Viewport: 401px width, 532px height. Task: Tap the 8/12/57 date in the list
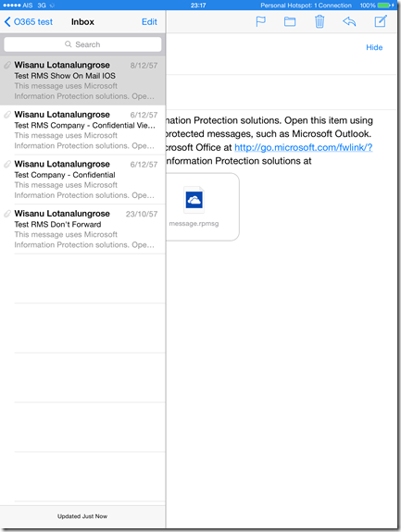[x=144, y=66]
